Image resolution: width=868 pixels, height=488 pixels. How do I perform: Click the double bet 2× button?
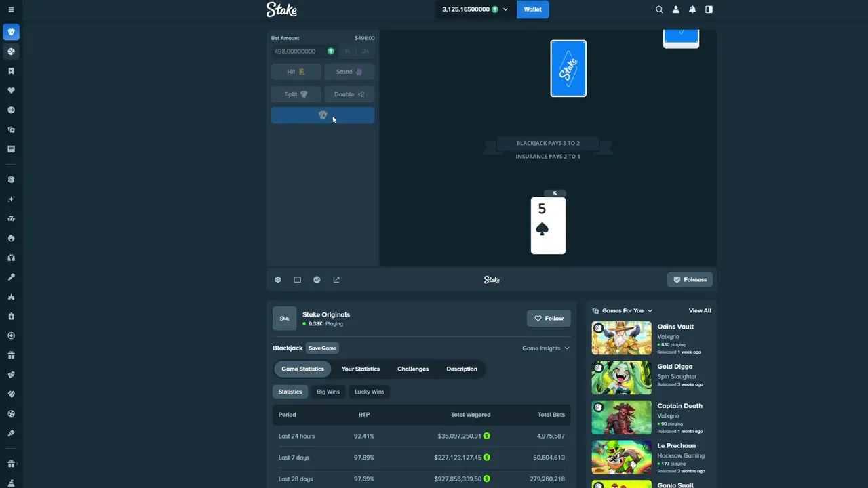pyautogui.click(x=366, y=52)
